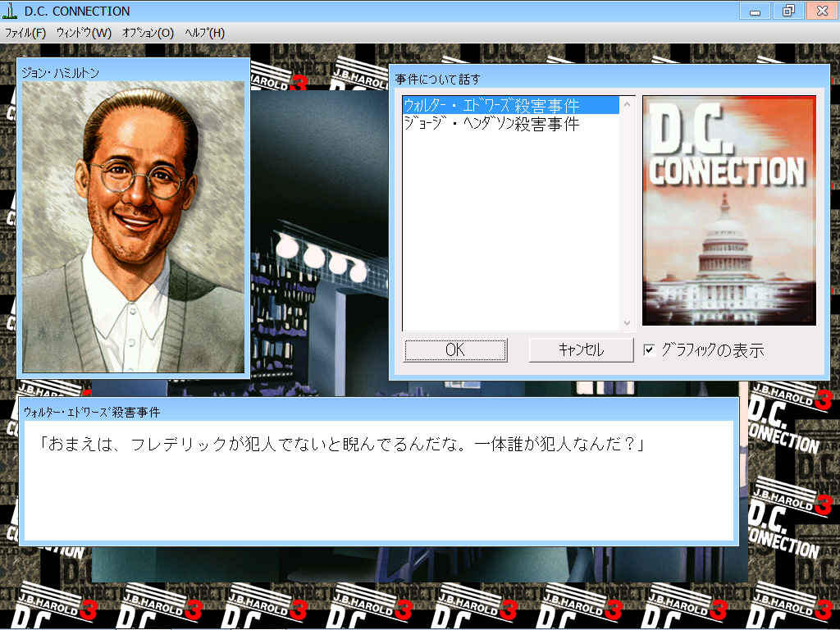Click the dialogue text about フレデリック
Viewport: 840px width, 630px height.
(x=342, y=444)
